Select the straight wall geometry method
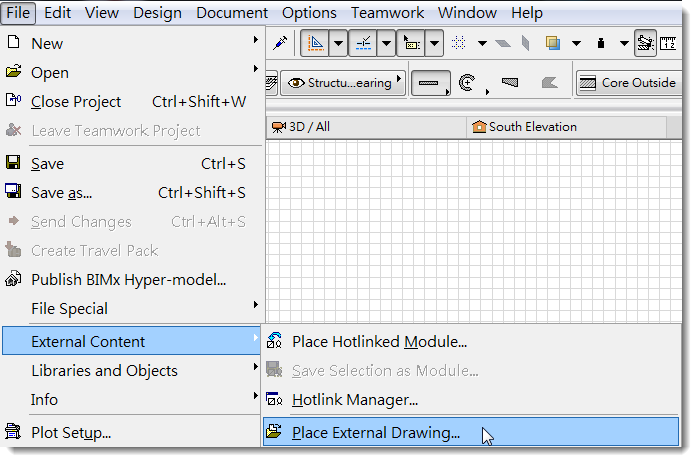 [x=431, y=83]
